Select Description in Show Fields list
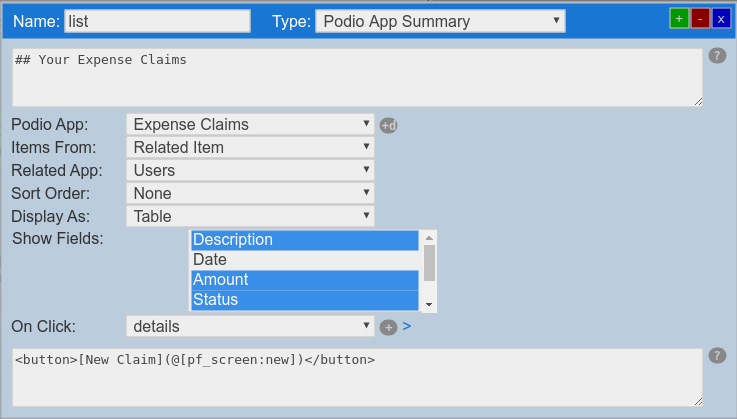Viewport: 737px width, 419px height. pyautogui.click(x=305, y=240)
